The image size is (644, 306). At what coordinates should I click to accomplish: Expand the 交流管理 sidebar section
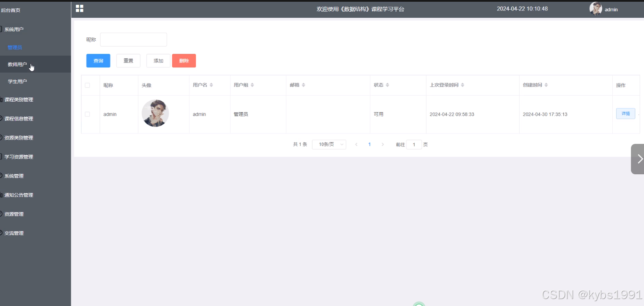pyautogui.click(x=35, y=233)
